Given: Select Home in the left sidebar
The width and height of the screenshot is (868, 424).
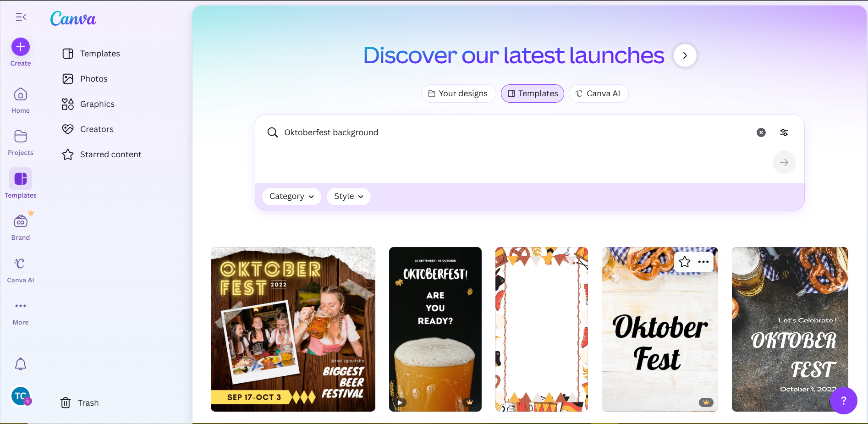Looking at the screenshot, I should [20, 99].
